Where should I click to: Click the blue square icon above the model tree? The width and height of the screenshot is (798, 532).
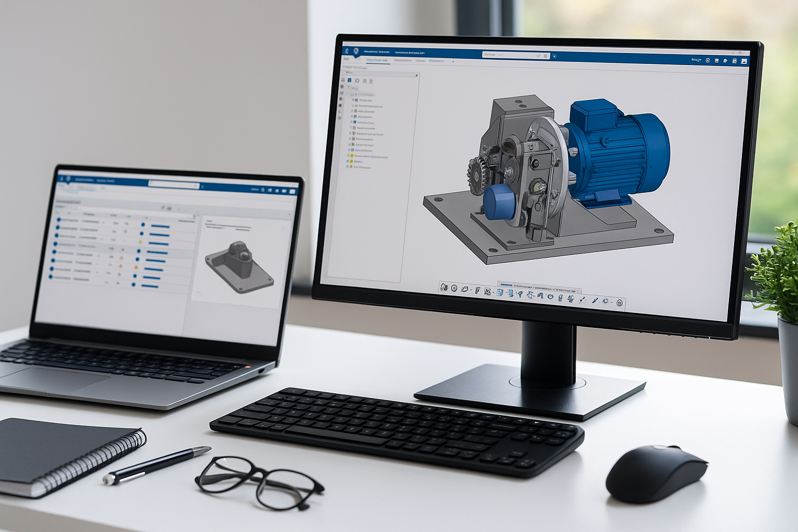coord(350,81)
